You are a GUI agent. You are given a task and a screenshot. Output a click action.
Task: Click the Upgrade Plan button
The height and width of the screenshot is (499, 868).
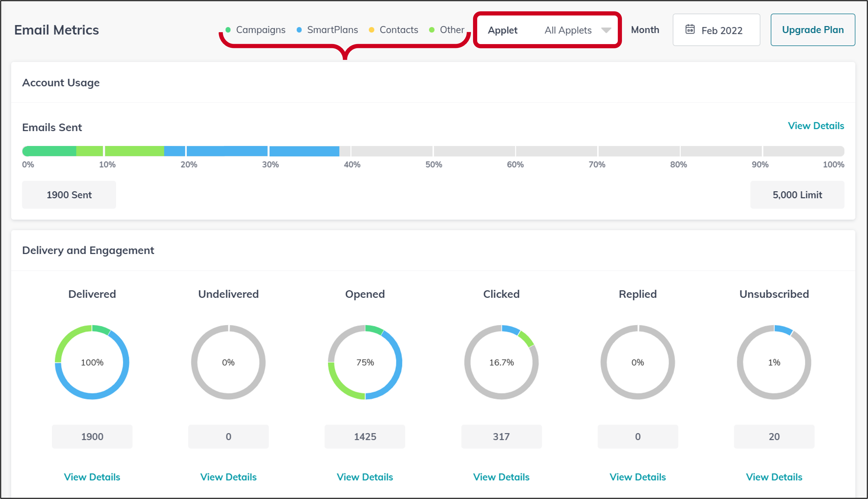[x=813, y=30]
